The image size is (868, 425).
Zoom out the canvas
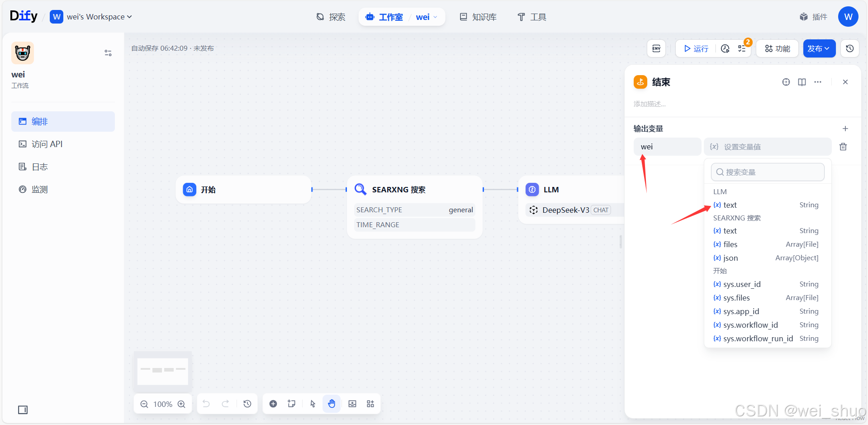point(144,404)
